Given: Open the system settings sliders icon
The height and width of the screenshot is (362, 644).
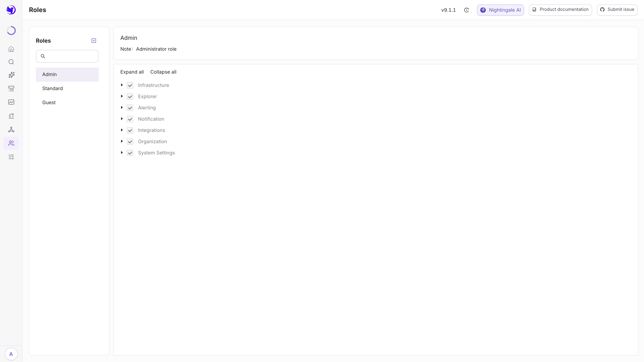Looking at the screenshot, I should click(x=11, y=157).
